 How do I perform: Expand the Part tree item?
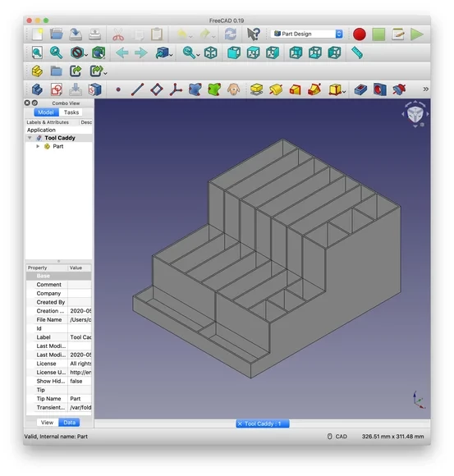tap(38, 146)
